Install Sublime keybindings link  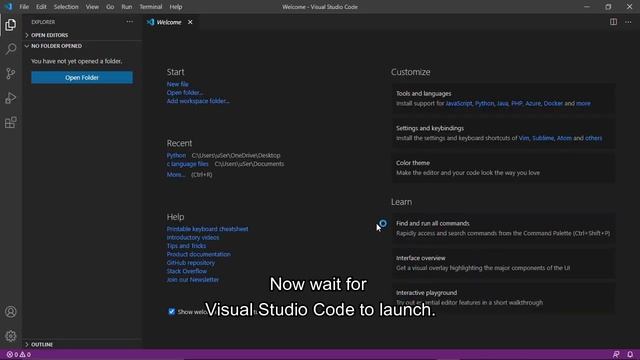[543, 138]
